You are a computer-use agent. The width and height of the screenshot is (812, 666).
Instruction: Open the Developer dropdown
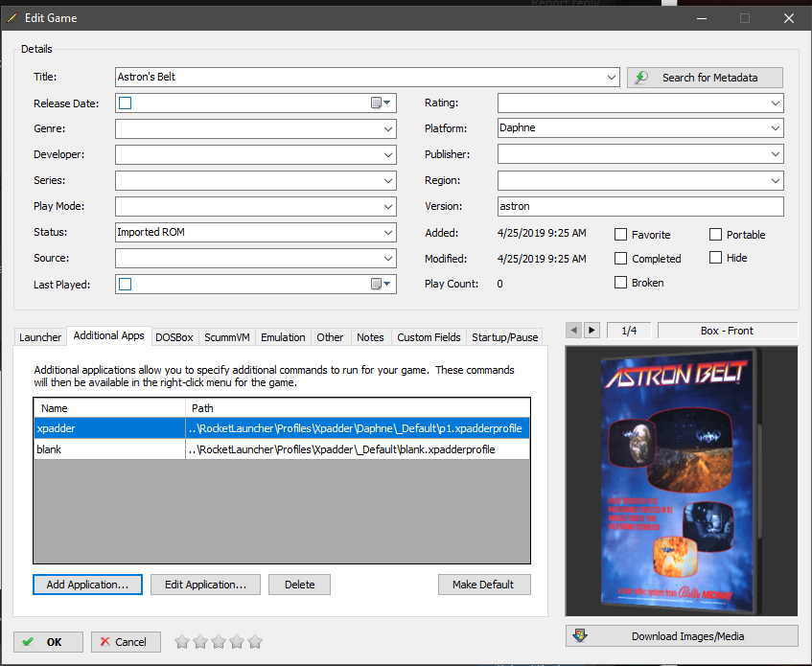click(388, 154)
